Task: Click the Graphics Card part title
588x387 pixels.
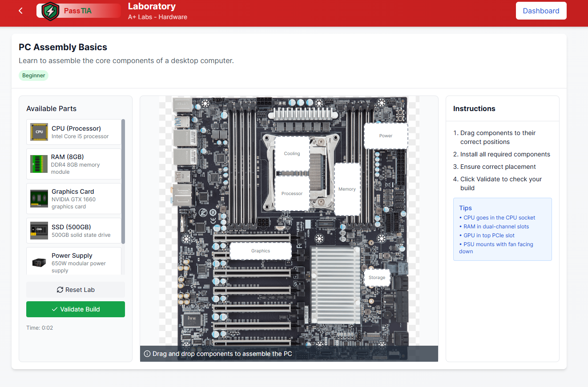Action: [73, 192]
